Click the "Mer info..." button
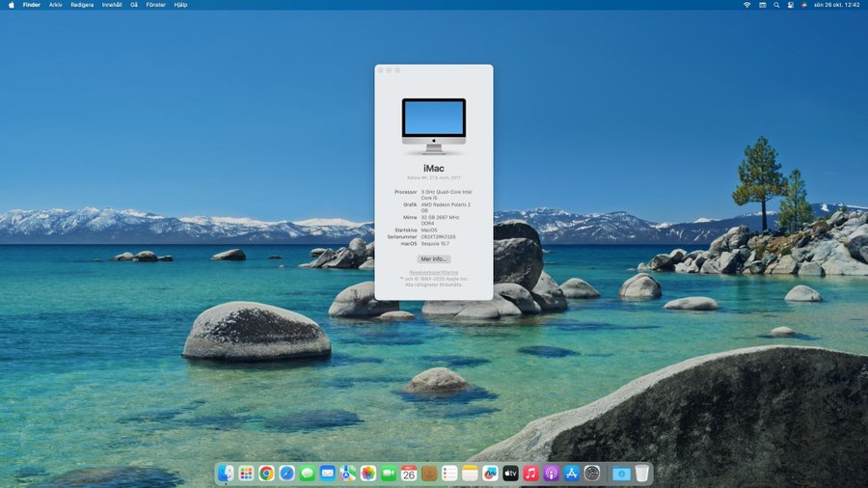The image size is (868, 488). (434, 258)
